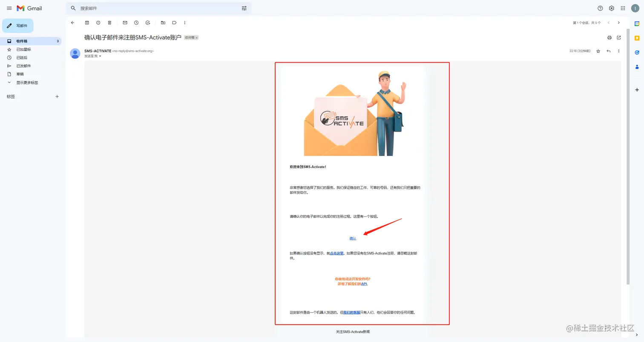Compose a new mail with 写邮件
This screenshot has width=644, height=342.
[x=17, y=26]
